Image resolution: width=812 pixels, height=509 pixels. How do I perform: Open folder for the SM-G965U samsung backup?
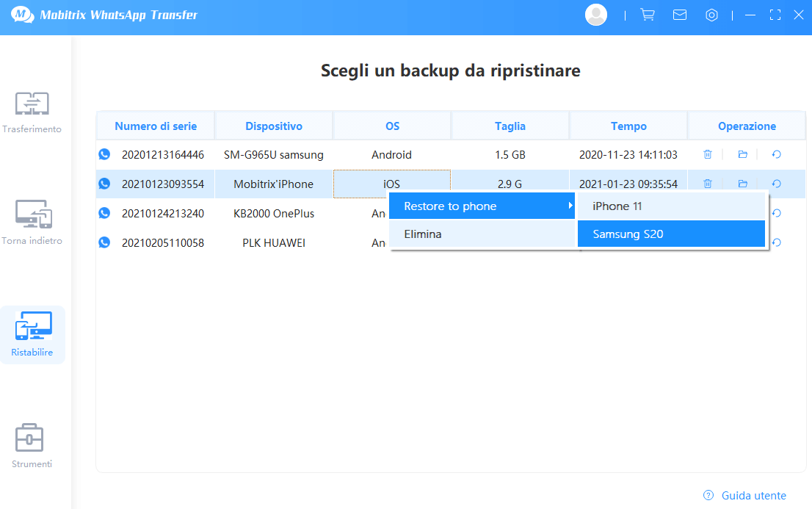[742, 154]
